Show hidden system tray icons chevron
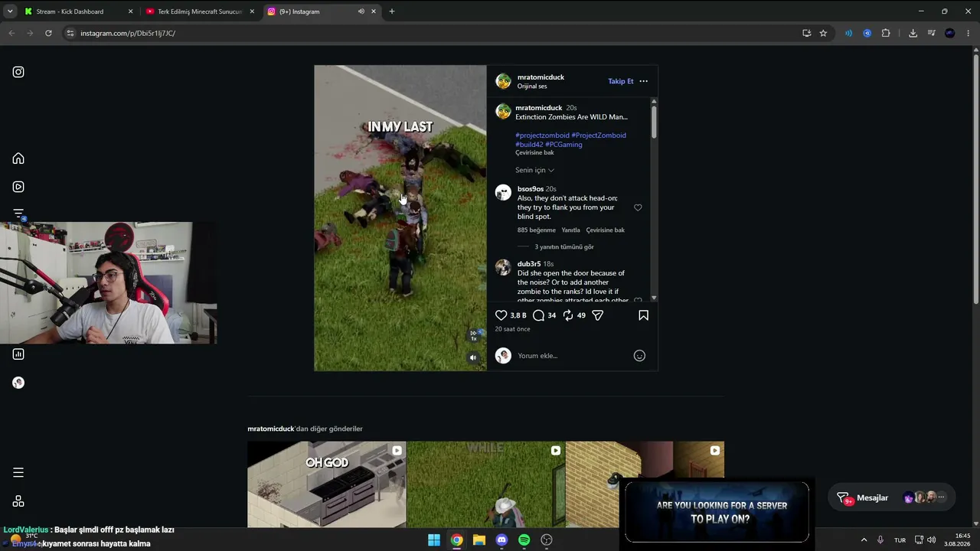Screen dimensions: 980x551 [864, 540]
